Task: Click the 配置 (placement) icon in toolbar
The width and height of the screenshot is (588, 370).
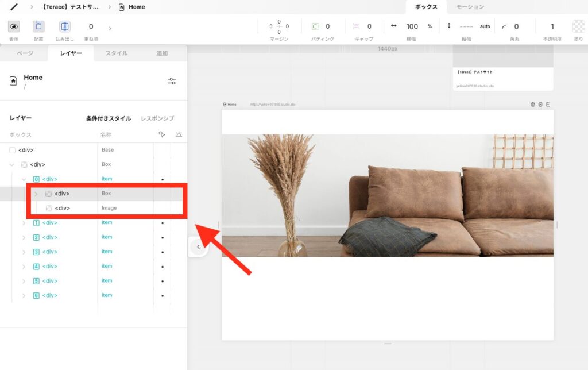Action: [38, 26]
